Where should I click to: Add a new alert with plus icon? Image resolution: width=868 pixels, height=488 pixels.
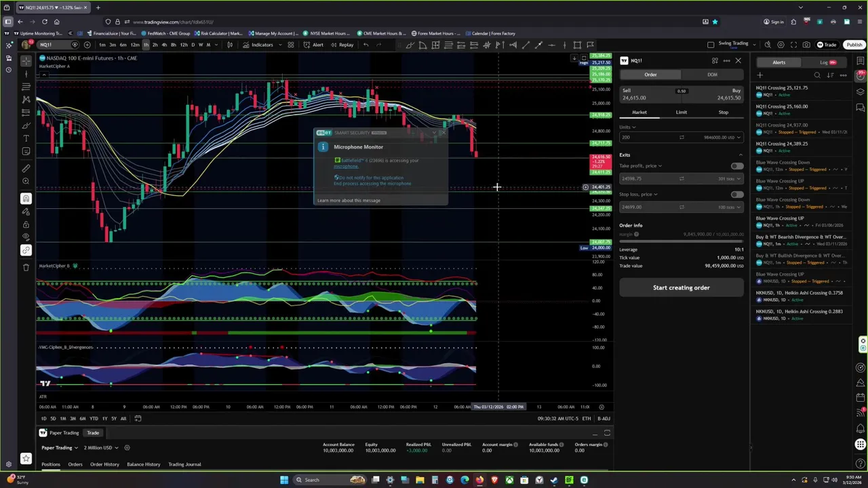(x=759, y=75)
